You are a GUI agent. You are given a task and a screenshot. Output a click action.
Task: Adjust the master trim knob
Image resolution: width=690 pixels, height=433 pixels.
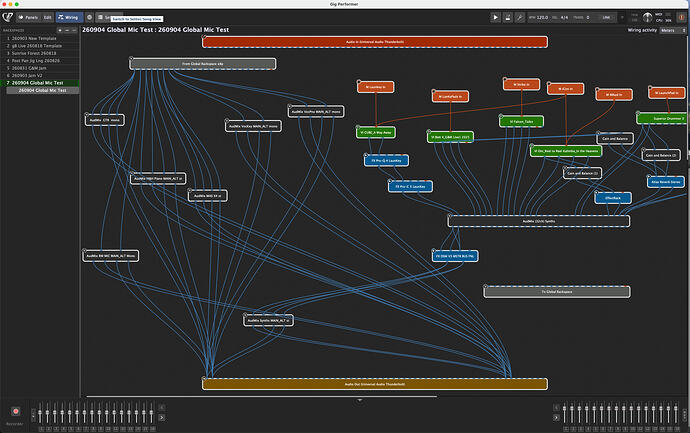[647, 18]
